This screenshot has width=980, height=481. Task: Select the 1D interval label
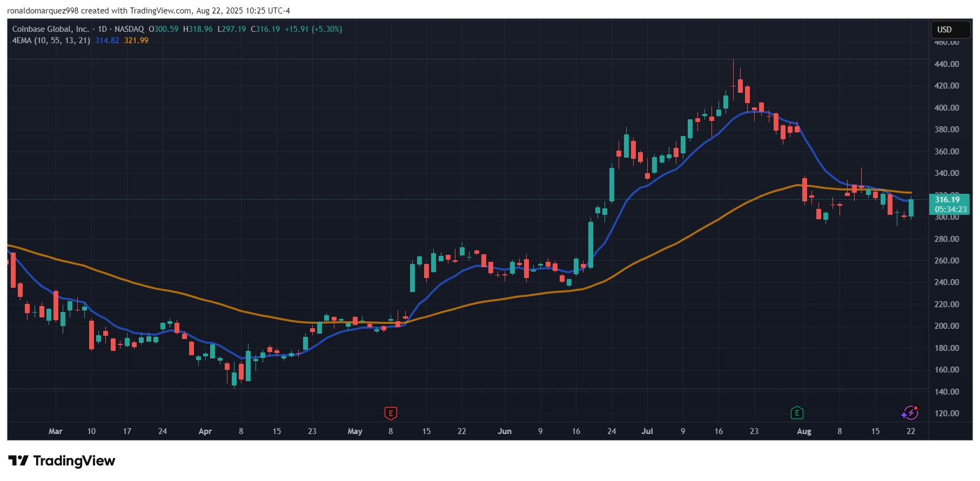[x=103, y=29]
